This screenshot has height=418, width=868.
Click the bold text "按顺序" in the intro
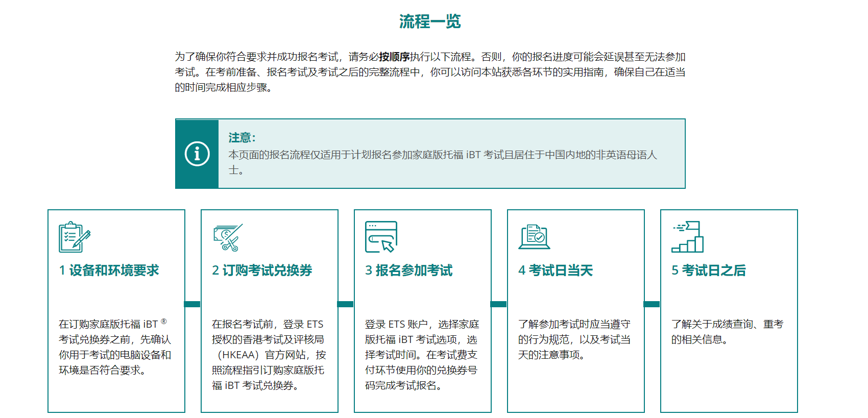(394, 57)
